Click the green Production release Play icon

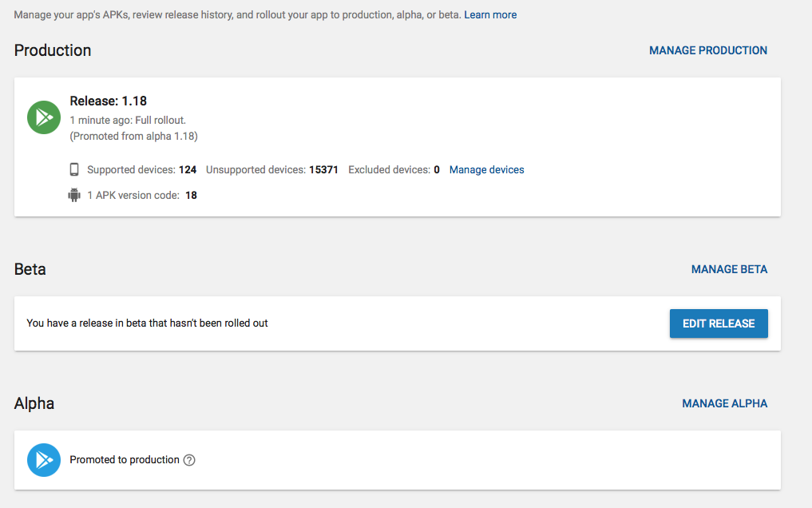44,117
